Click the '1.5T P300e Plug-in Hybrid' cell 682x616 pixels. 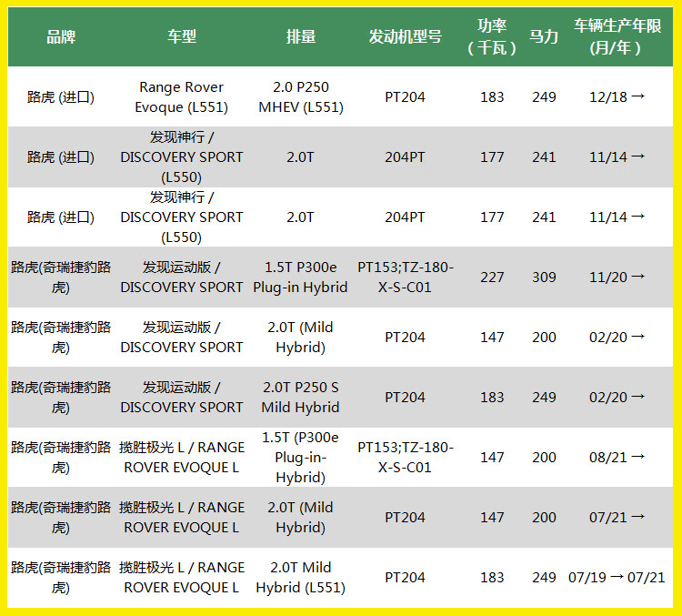click(x=301, y=278)
